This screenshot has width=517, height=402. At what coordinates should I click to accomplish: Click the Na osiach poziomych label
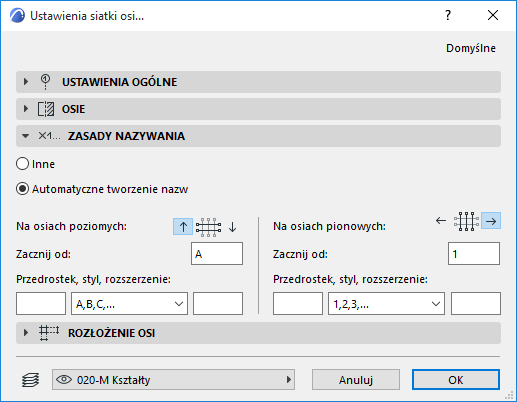[71, 226]
